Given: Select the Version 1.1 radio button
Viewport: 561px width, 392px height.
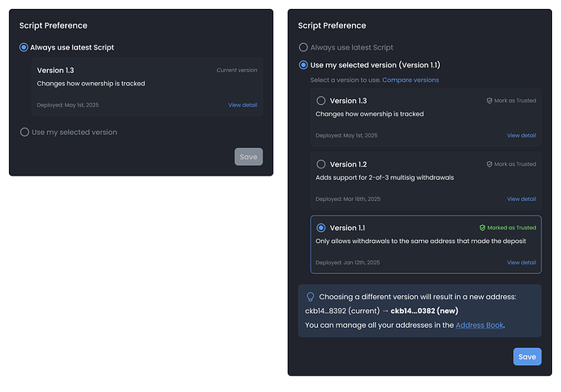Looking at the screenshot, I should 321,229.
